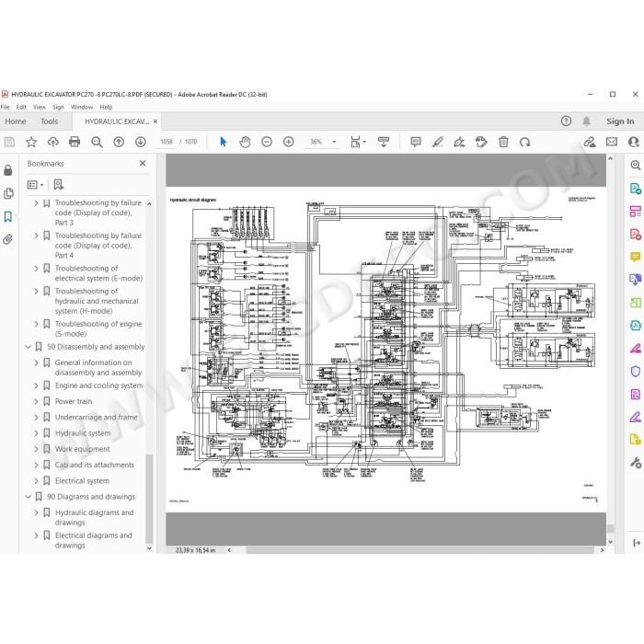644x644 pixels.
Task: Click the Sign In button
Action: click(620, 121)
